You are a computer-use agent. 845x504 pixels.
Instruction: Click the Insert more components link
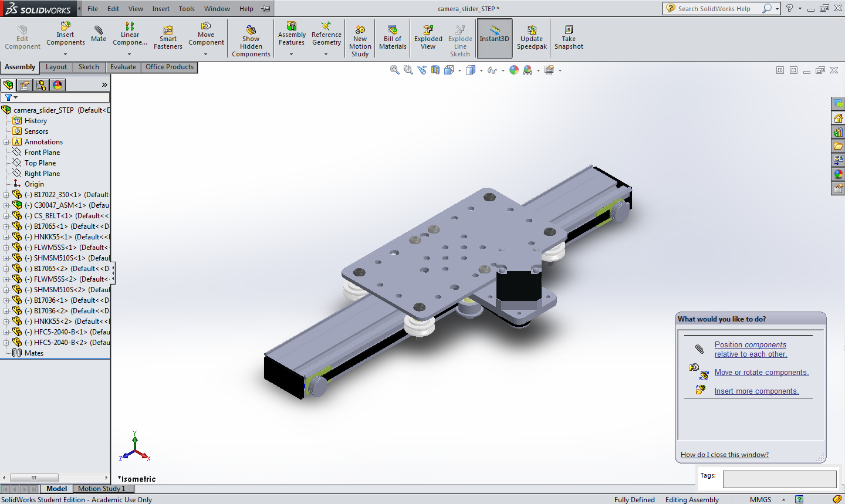(756, 391)
